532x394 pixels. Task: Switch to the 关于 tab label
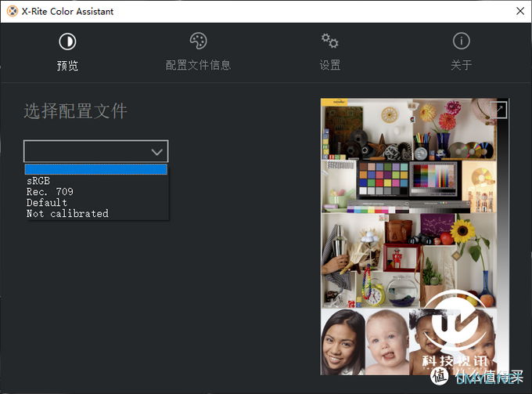[x=461, y=65]
